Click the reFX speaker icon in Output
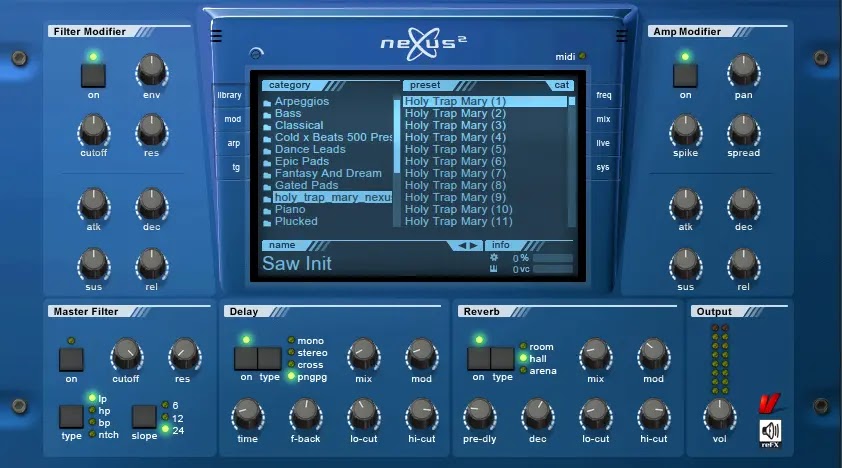 pyautogui.click(x=770, y=433)
